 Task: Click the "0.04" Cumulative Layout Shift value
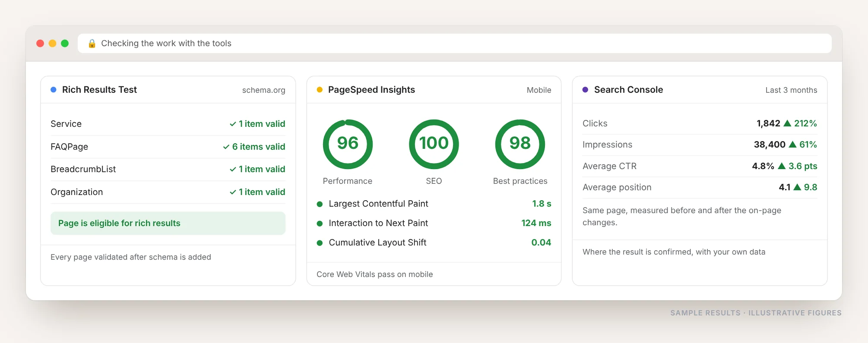[541, 242]
